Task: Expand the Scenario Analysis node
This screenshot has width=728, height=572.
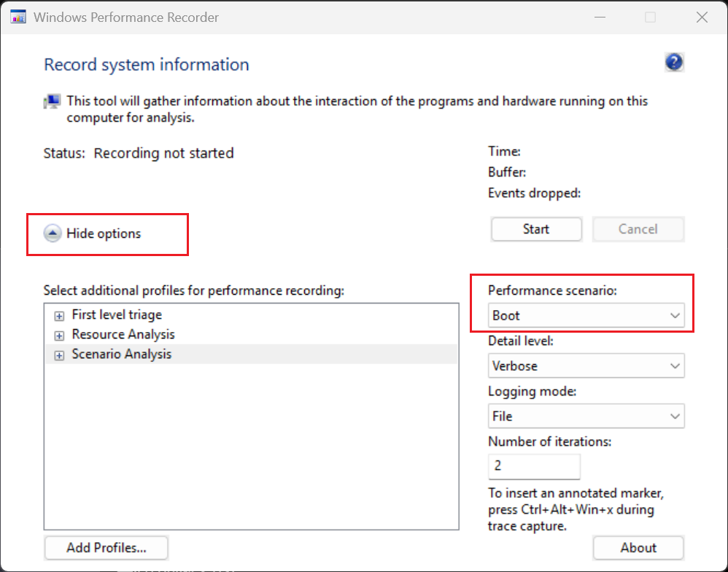Action: 59,355
